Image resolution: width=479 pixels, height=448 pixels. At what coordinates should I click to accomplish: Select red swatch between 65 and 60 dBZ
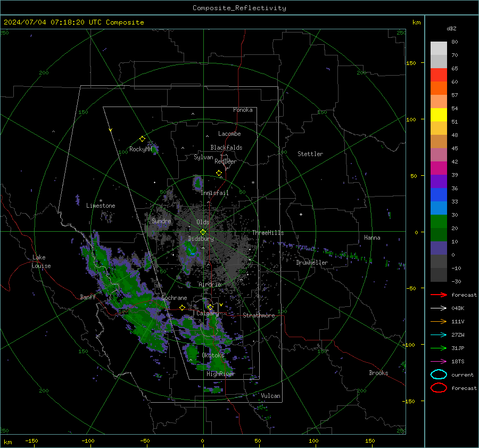point(439,75)
